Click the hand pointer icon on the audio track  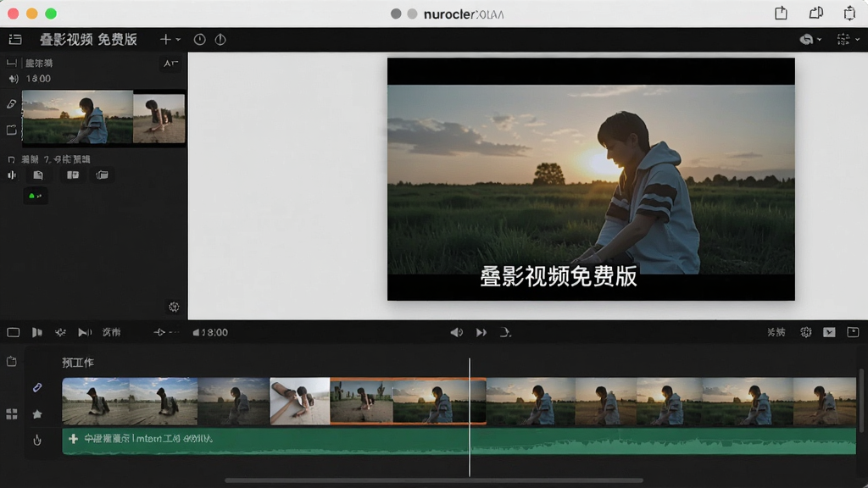[x=37, y=441]
